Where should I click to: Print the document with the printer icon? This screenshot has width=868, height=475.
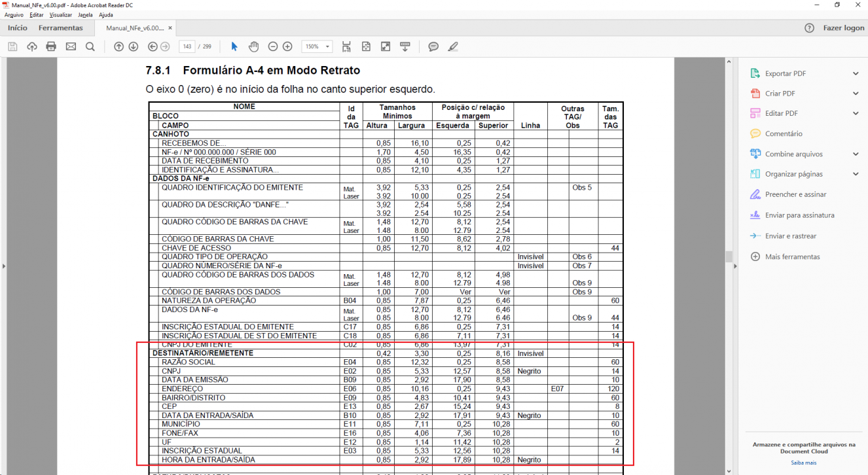click(51, 46)
